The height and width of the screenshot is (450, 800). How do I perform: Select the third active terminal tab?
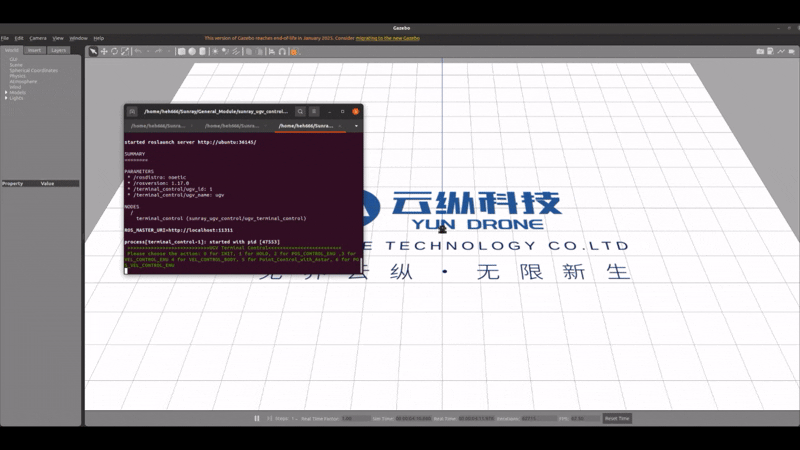(x=310, y=126)
